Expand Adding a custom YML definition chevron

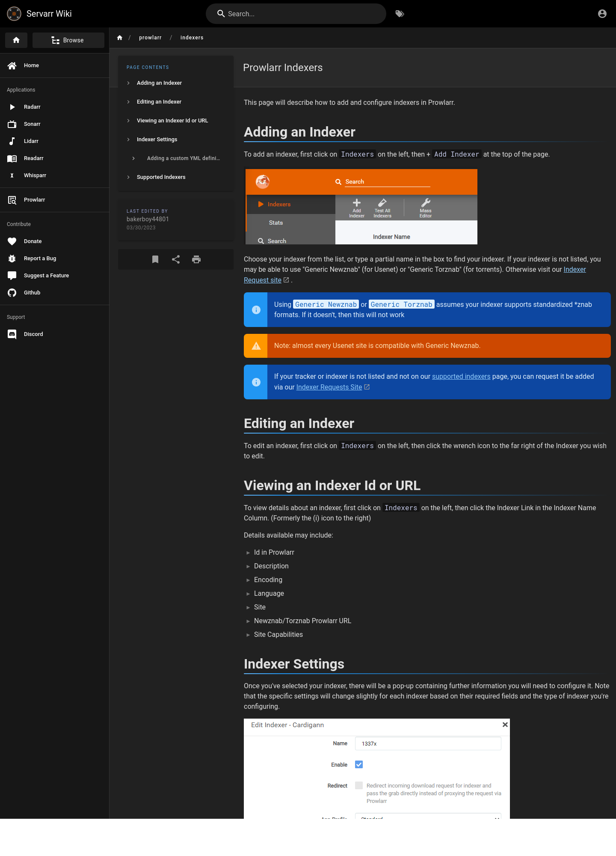point(133,158)
